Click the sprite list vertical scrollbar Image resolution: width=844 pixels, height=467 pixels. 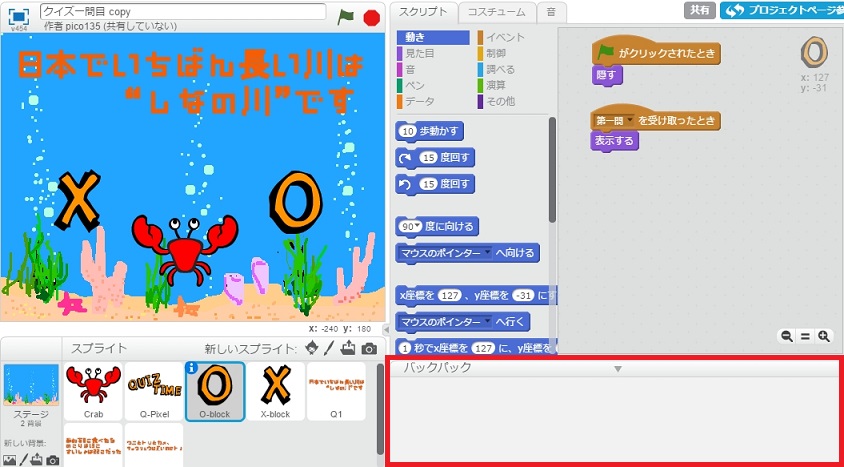pyautogui.click(x=381, y=409)
